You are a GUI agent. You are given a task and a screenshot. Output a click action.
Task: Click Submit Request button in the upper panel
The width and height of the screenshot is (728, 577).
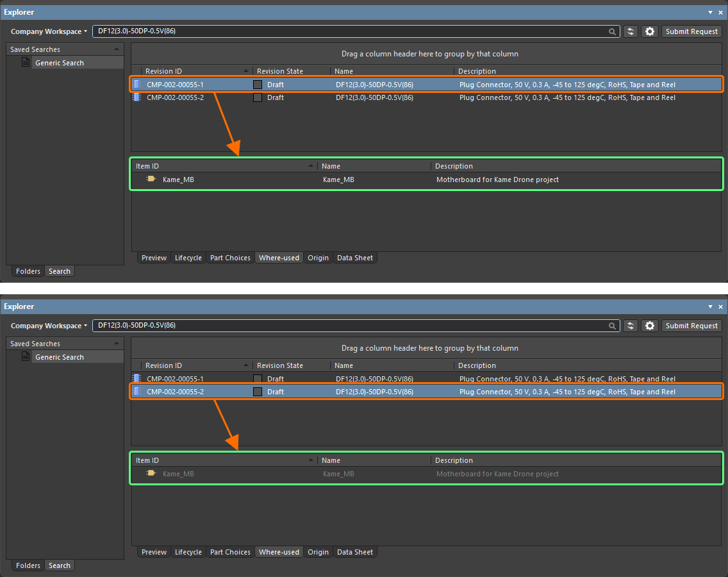691,31
